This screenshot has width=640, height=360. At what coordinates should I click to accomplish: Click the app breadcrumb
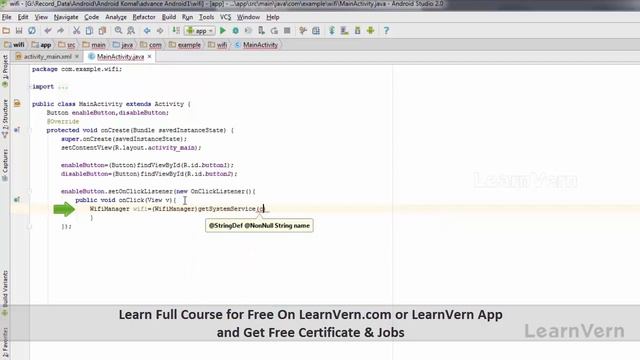pos(41,45)
